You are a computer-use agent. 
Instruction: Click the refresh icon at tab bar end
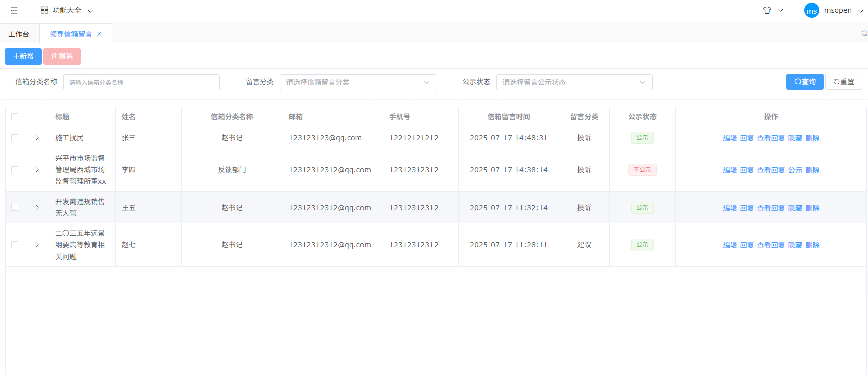coord(864,33)
